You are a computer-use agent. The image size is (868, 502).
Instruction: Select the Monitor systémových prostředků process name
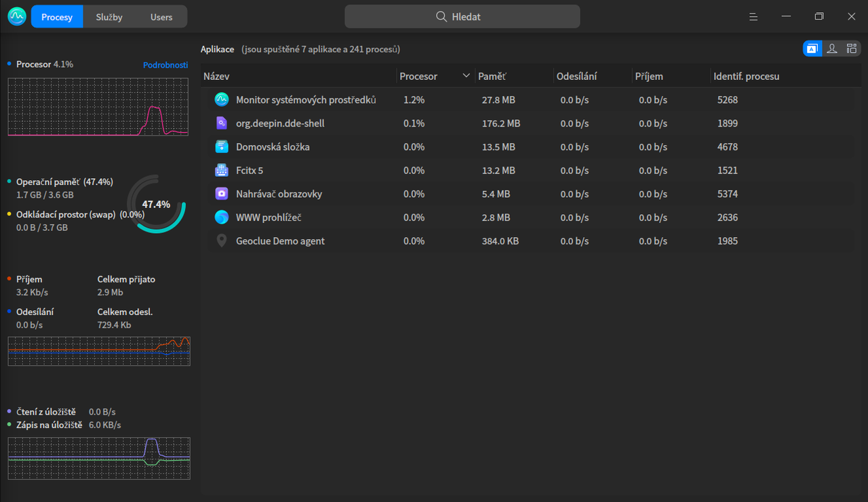306,100
